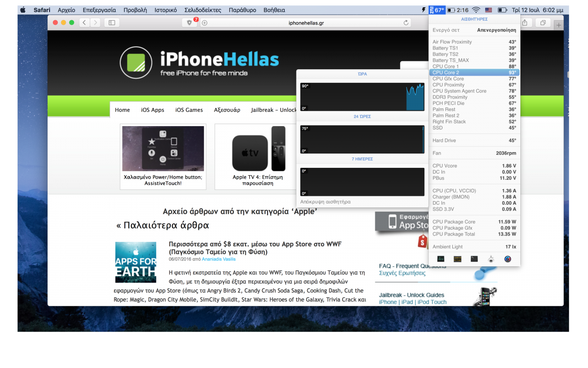Open the Safari menu

[42, 10]
